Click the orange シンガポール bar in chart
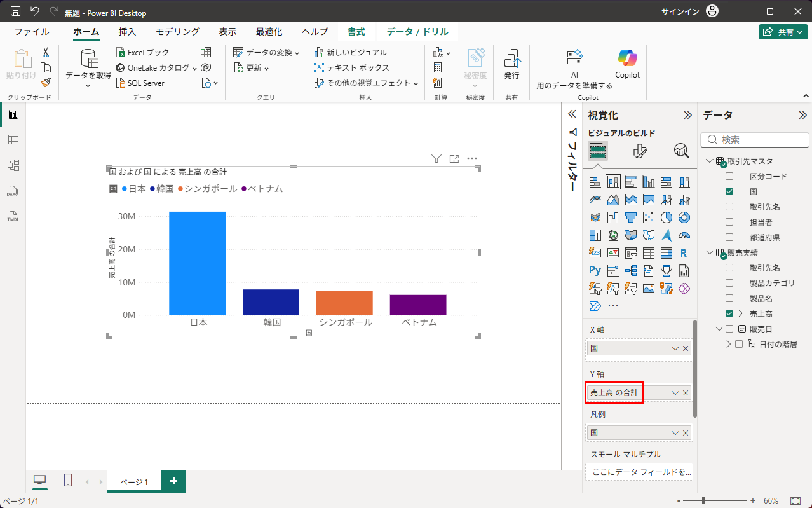Viewport: 812px width, 508px height. (344, 303)
